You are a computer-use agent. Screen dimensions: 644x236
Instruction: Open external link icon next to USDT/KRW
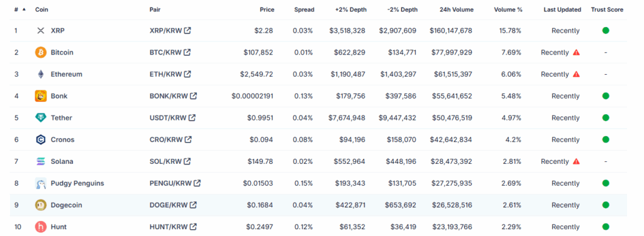click(192, 117)
